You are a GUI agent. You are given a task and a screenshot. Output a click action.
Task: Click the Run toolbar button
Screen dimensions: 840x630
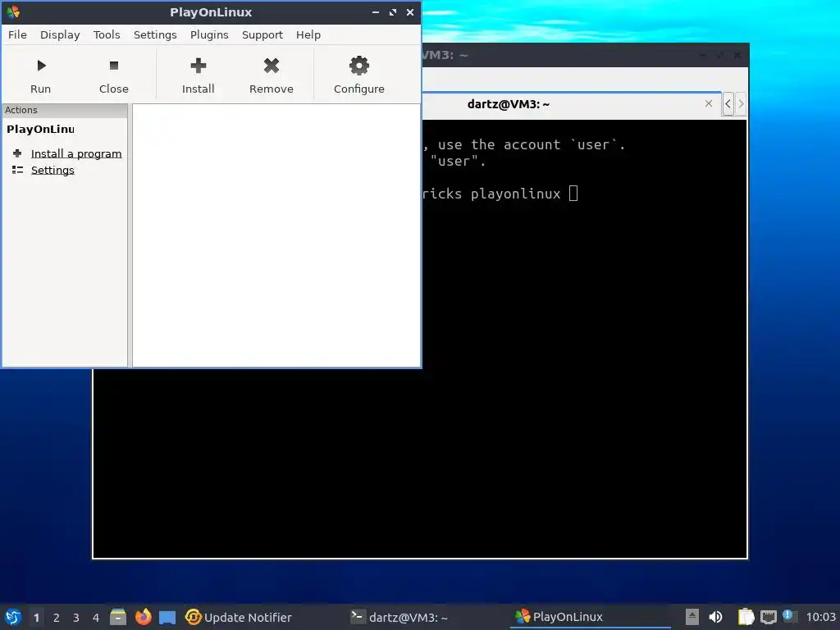click(x=40, y=75)
